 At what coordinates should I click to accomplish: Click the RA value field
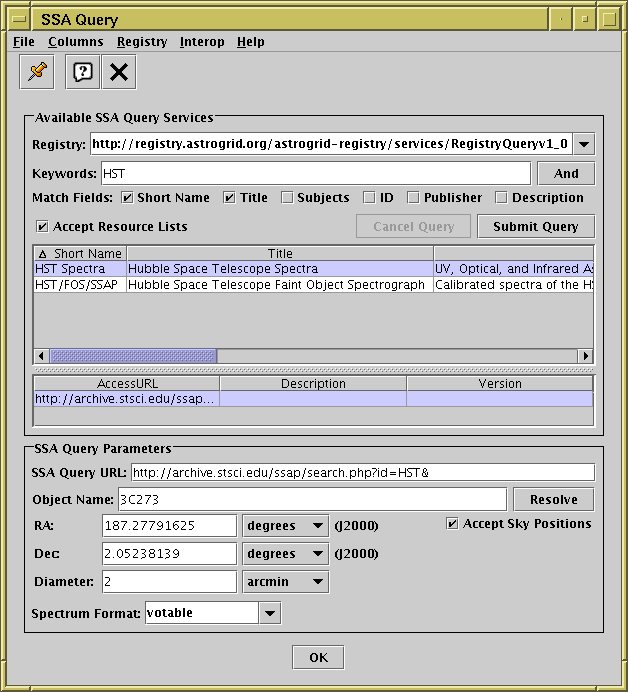tap(169, 526)
